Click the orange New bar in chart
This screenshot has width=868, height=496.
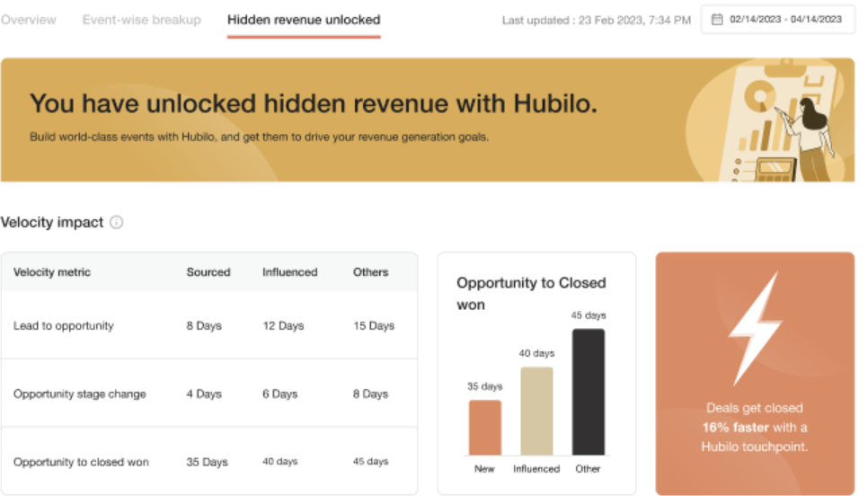485,428
